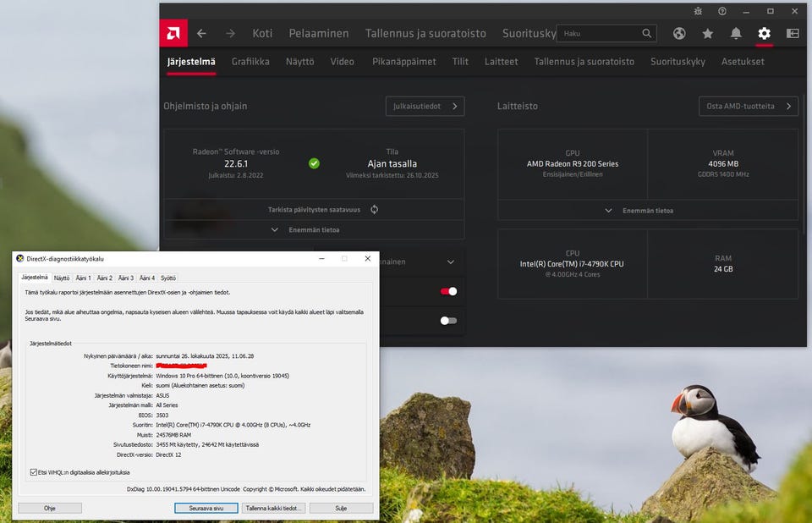Switch to the Pikanäppäimet tab
This screenshot has width=812, height=523.
[x=404, y=62]
